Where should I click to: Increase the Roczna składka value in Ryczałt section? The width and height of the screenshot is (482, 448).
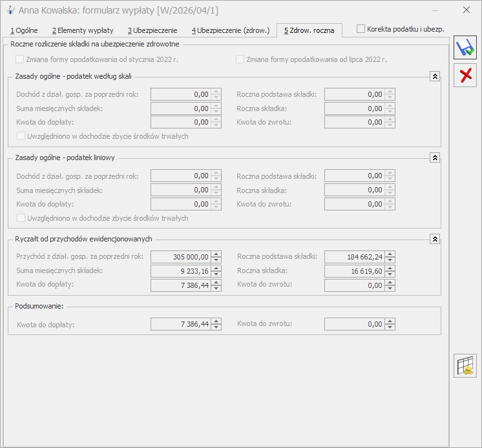point(390,268)
